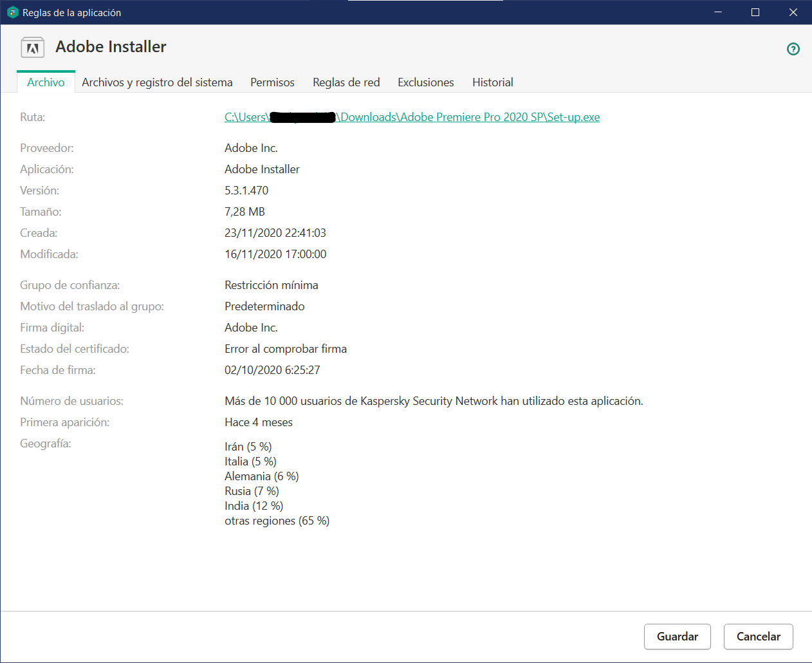Click the Rusia (7 %) geography entry
This screenshot has height=663, width=812.
[252, 491]
